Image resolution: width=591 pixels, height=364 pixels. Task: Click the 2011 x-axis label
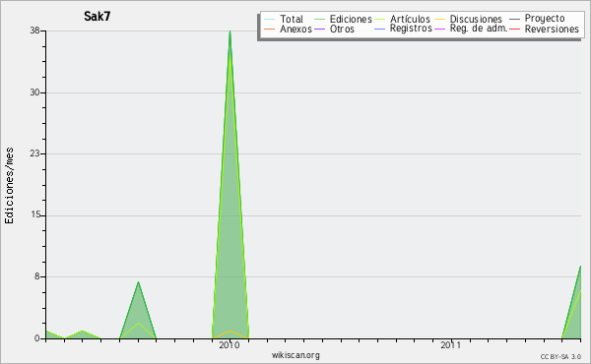[451, 345]
